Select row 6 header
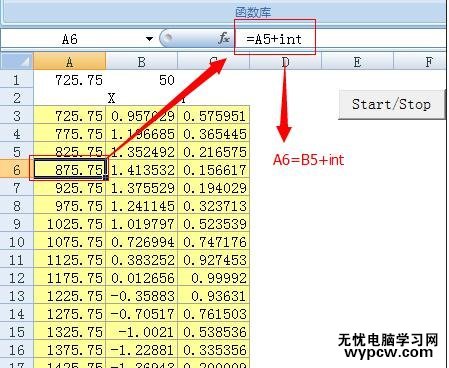 17,169
